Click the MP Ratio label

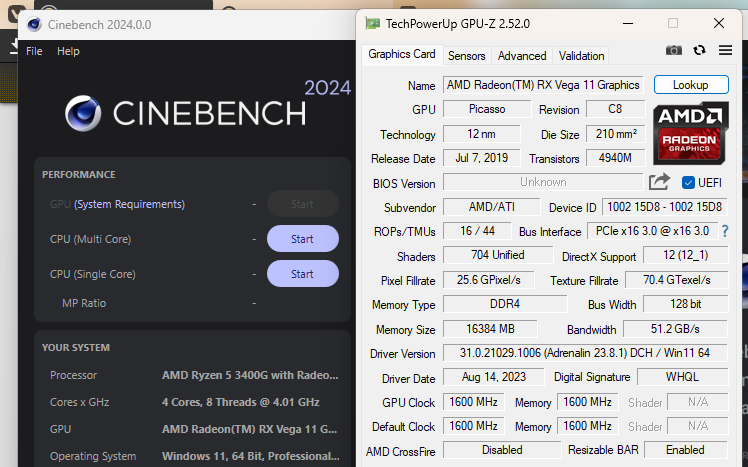(x=84, y=303)
